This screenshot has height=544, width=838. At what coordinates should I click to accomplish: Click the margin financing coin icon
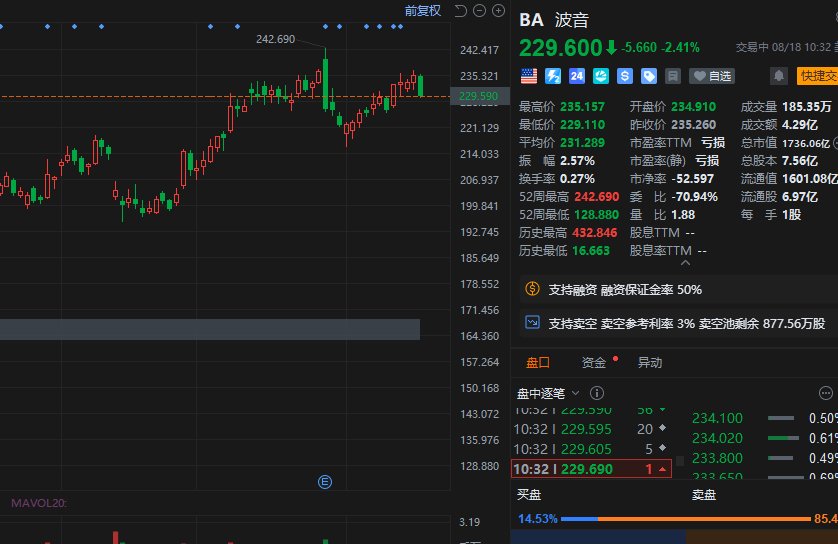click(532, 289)
